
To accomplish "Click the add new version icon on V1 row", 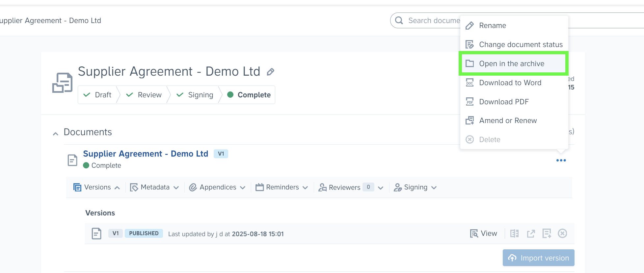I will point(547,234).
